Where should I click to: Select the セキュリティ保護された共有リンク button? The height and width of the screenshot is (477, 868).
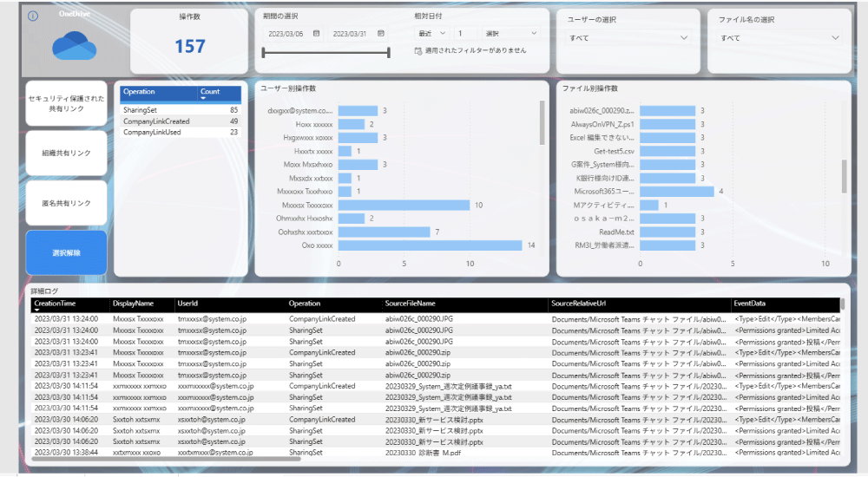(x=67, y=103)
